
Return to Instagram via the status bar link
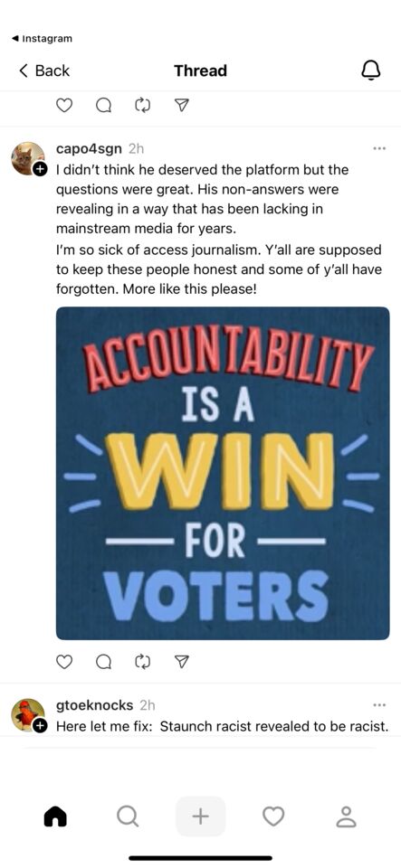pos(43,39)
